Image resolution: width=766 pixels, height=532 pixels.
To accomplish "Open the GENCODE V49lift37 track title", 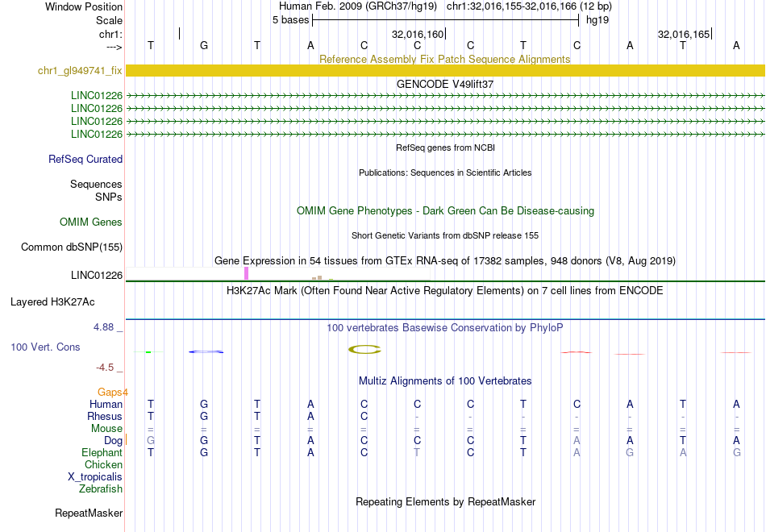I will point(444,84).
